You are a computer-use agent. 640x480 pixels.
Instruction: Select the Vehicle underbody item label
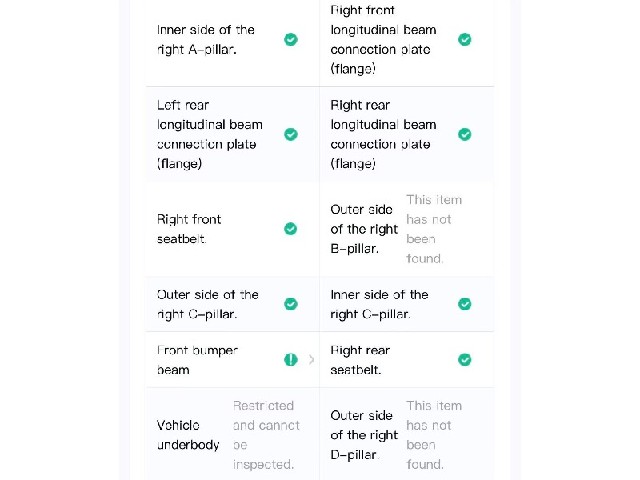pos(188,435)
